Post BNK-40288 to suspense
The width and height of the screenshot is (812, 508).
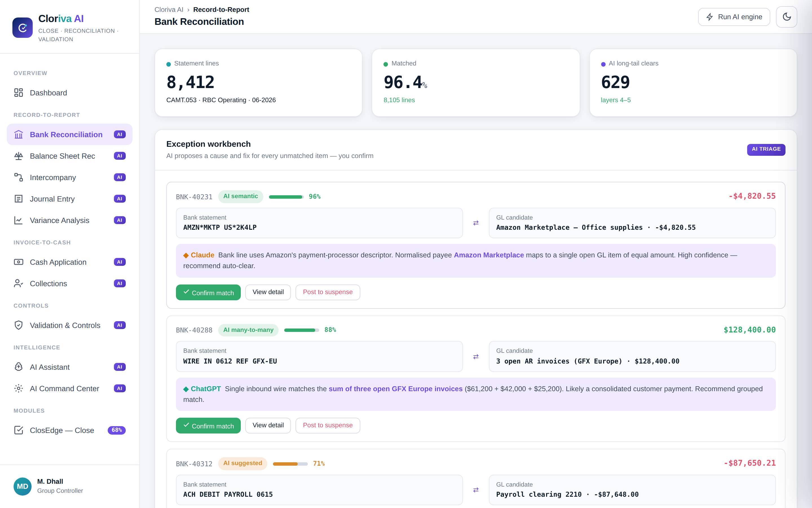click(328, 425)
